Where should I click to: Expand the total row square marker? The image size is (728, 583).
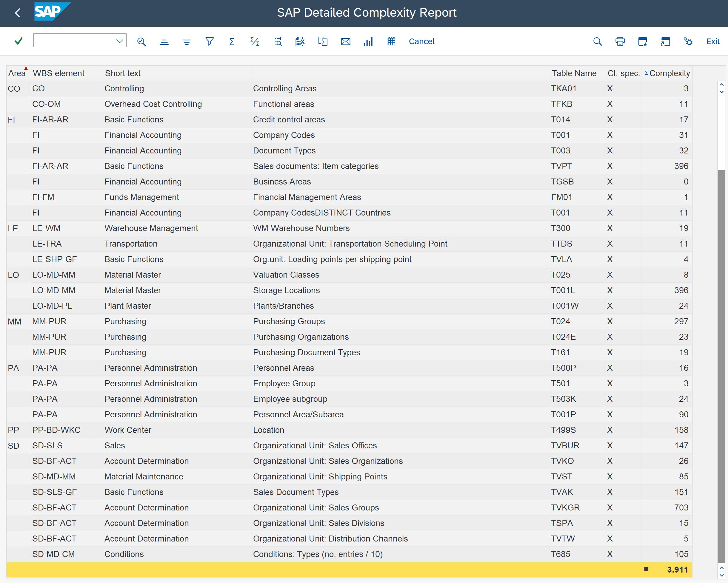[646, 569]
